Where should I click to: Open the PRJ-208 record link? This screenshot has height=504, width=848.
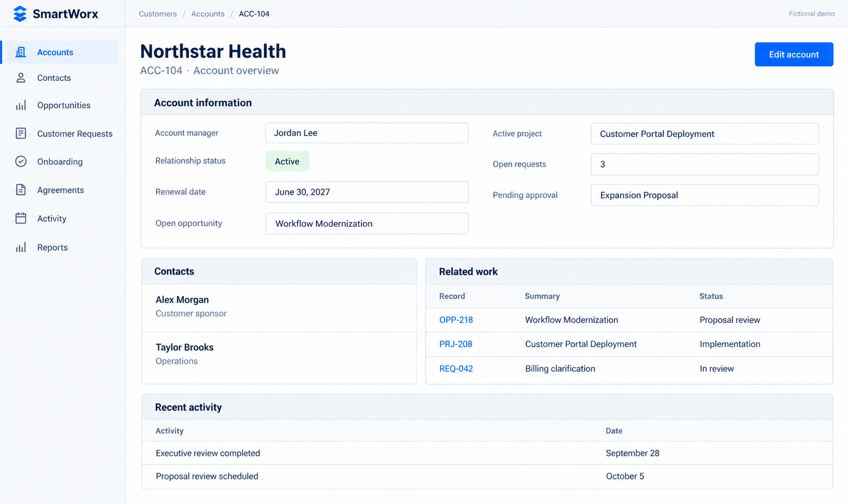tap(456, 344)
